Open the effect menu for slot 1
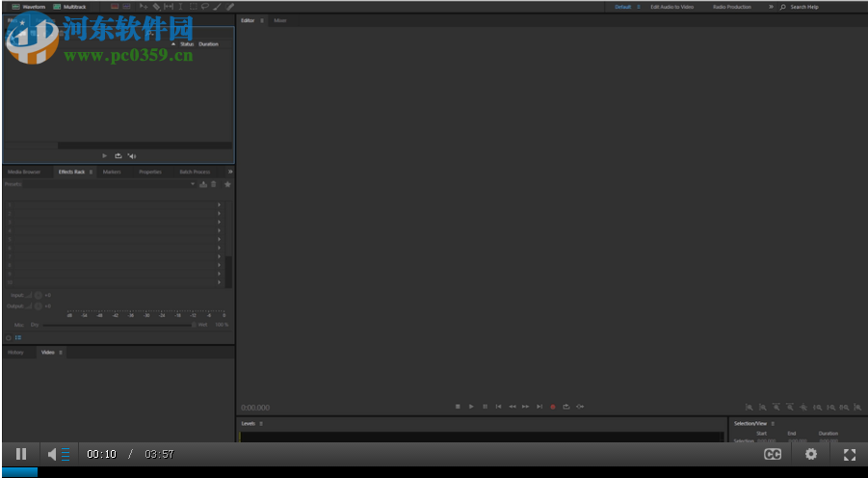The height and width of the screenshot is (478, 868). pyautogui.click(x=219, y=204)
